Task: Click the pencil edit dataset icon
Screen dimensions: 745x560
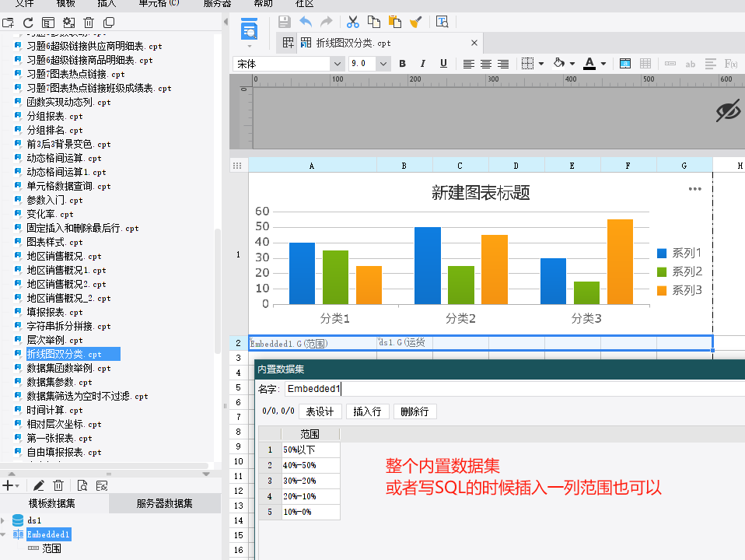Action: pos(38,485)
